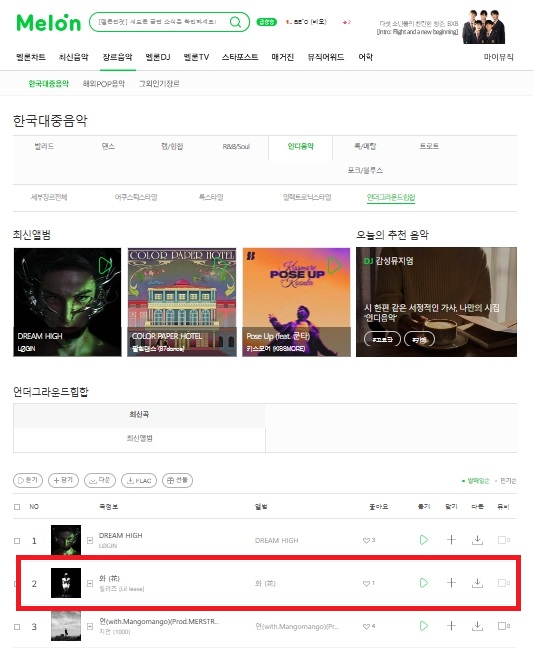Click the search magnifier icon
The width and height of the screenshot is (533, 649).
(x=235, y=22)
